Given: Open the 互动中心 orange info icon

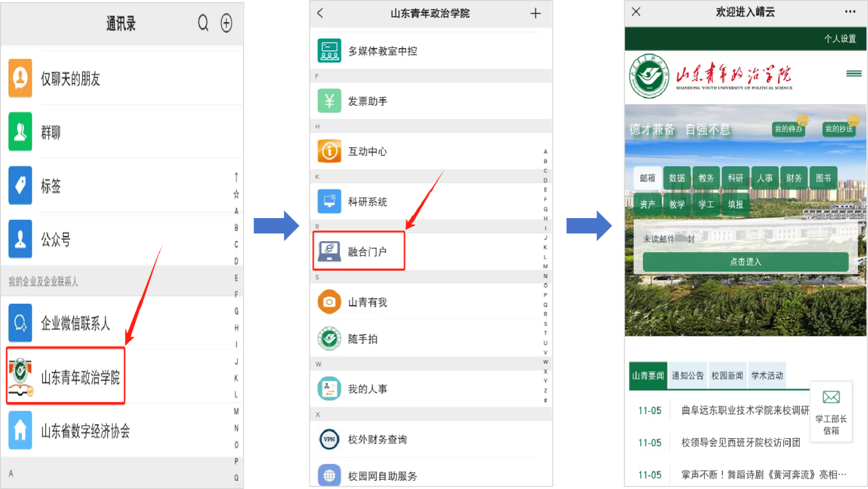Looking at the screenshot, I should (x=329, y=151).
